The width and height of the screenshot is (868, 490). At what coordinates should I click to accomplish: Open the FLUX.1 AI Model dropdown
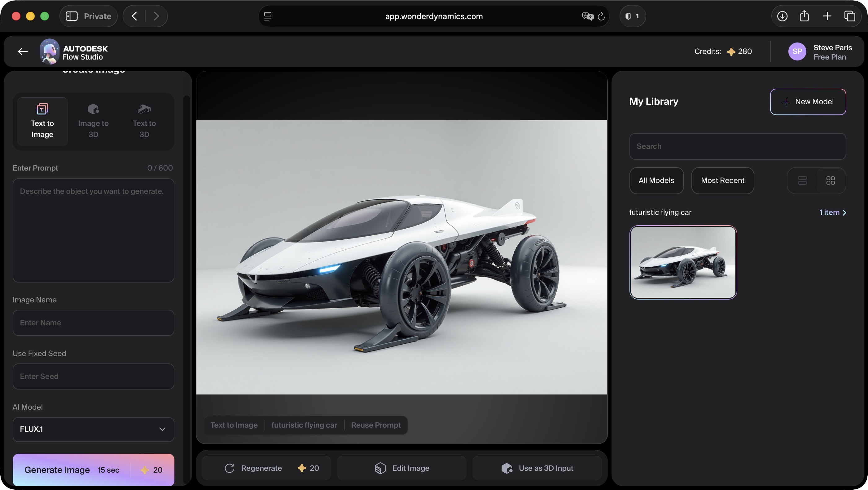click(93, 429)
